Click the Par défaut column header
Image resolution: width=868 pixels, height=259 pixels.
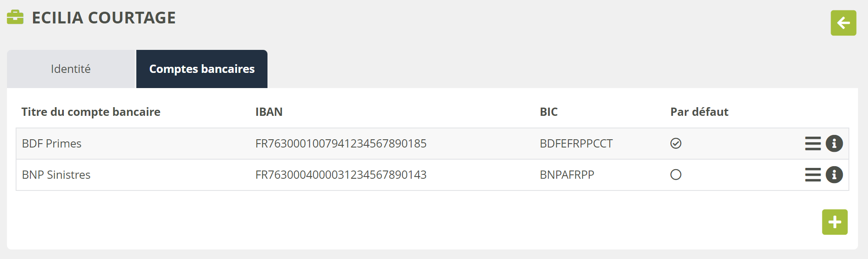click(699, 112)
